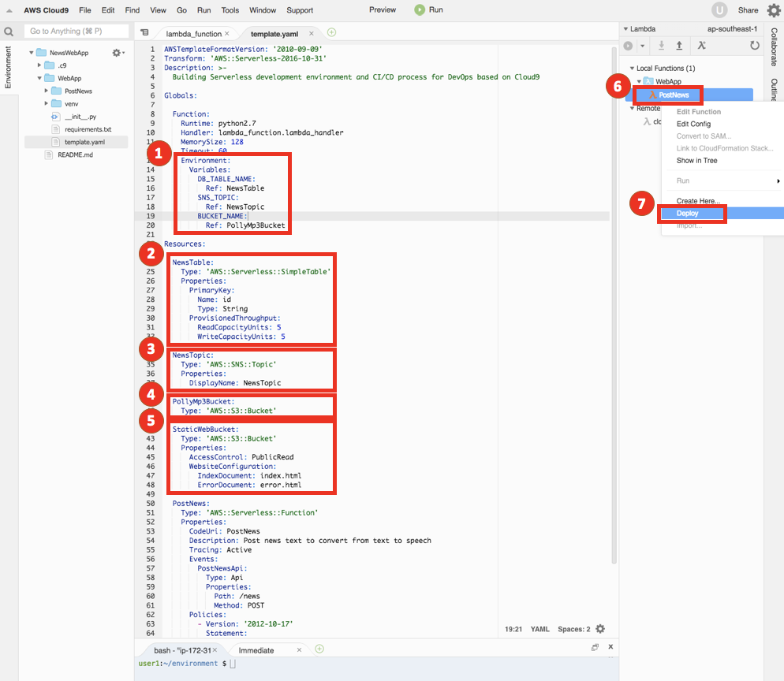Close the lambda_function tab

[x=227, y=33]
